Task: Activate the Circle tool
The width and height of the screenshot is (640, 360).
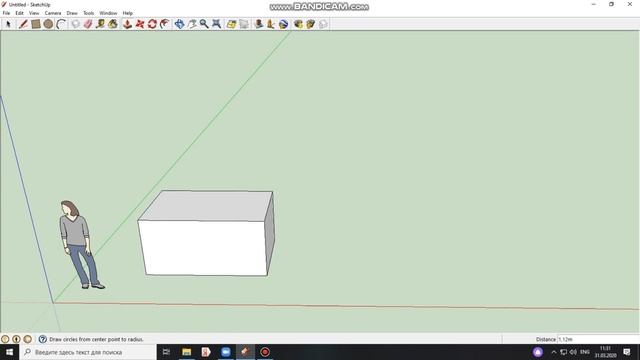Action: pyautogui.click(x=48, y=24)
